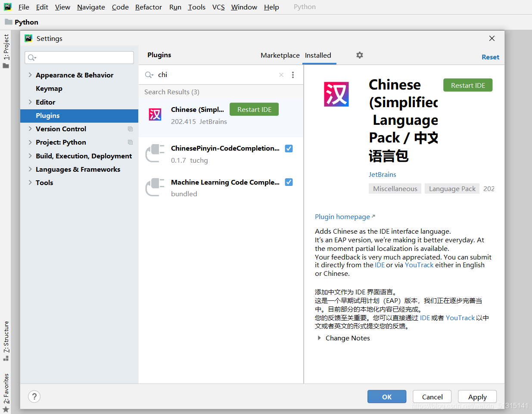532x414 pixels.
Task: Open the Code menu
Action: pos(120,7)
